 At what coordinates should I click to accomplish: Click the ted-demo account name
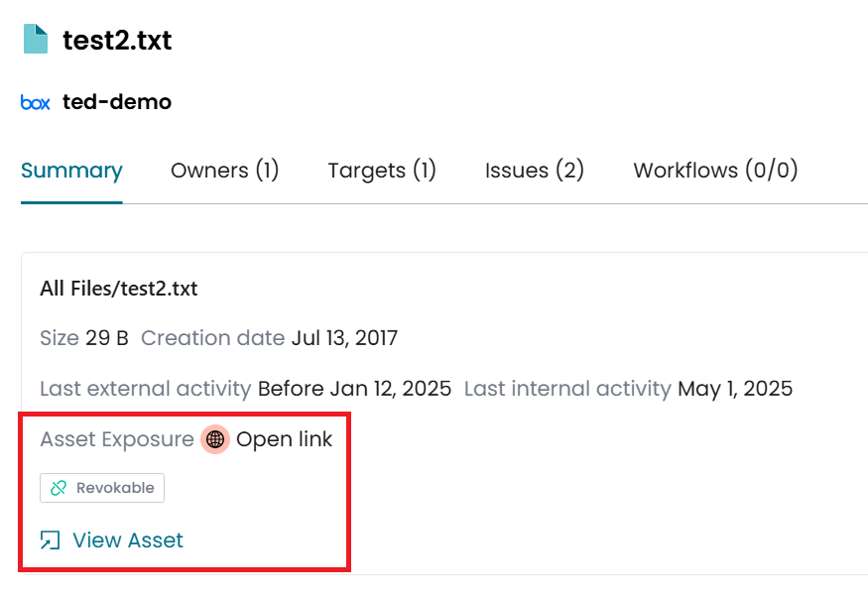[x=117, y=102]
